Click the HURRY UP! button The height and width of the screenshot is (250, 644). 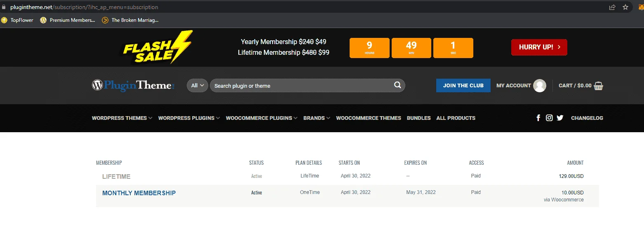click(539, 47)
